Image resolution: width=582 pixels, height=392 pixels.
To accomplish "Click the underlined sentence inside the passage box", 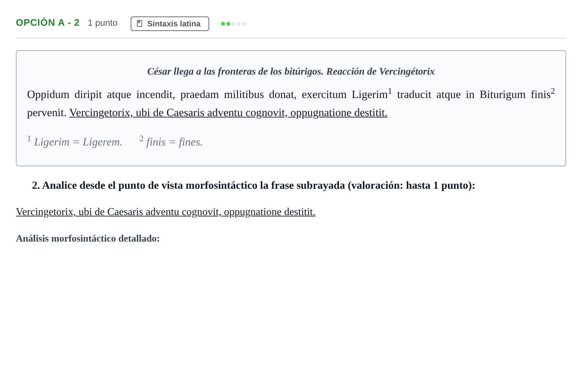I will coord(228,113).
